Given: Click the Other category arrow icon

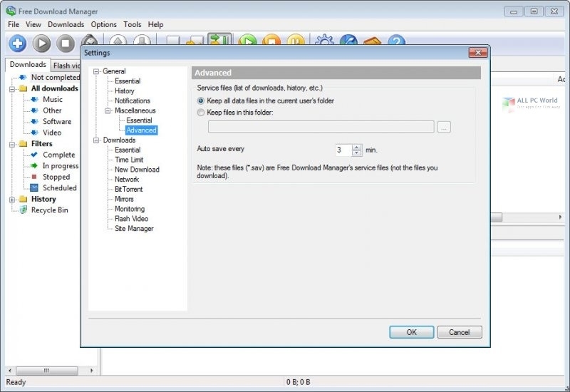Looking at the screenshot, I should coord(34,110).
